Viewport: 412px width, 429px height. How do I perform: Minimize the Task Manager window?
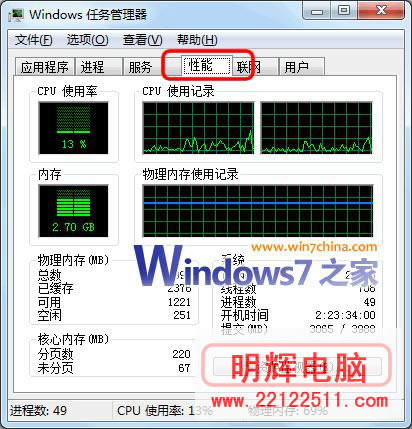317,12
